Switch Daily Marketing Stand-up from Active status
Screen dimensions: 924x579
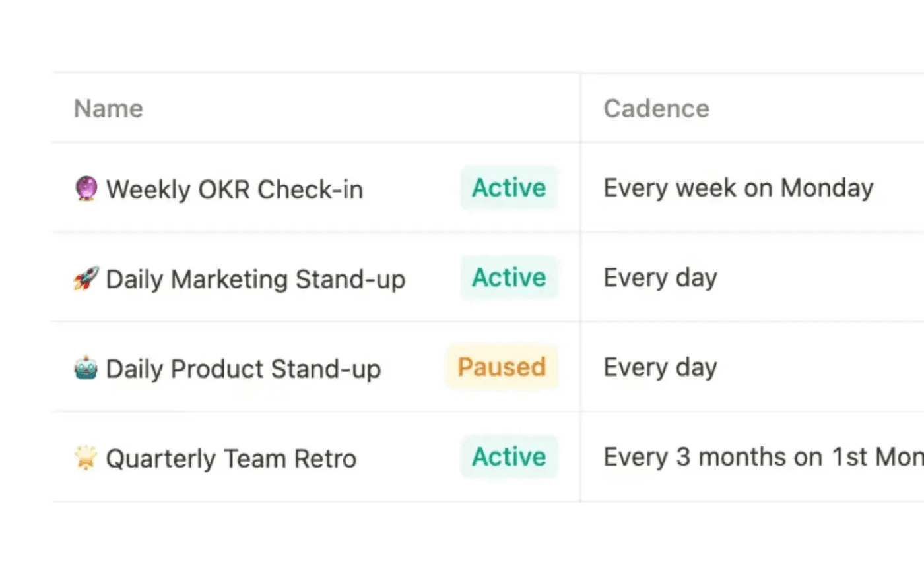coord(509,278)
